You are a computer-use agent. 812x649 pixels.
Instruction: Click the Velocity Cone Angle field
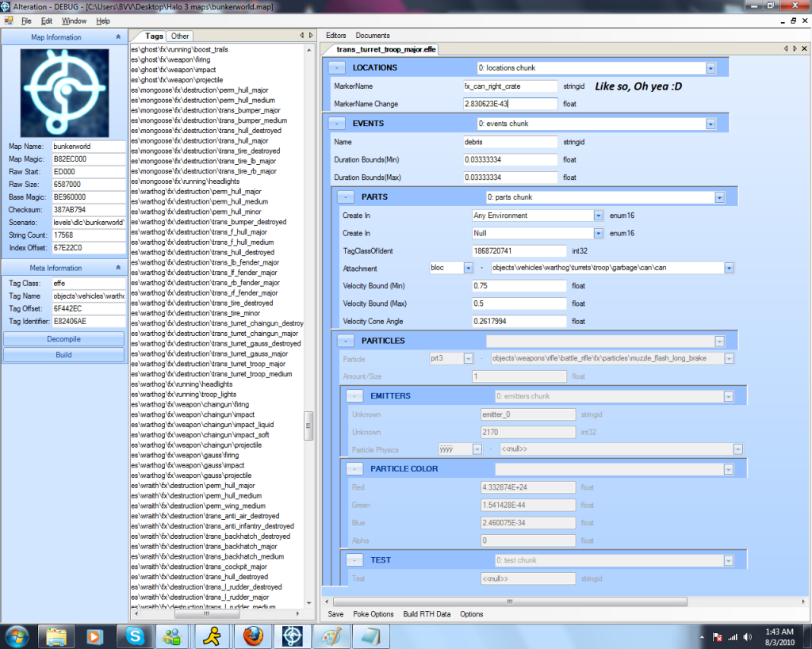coord(519,322)
